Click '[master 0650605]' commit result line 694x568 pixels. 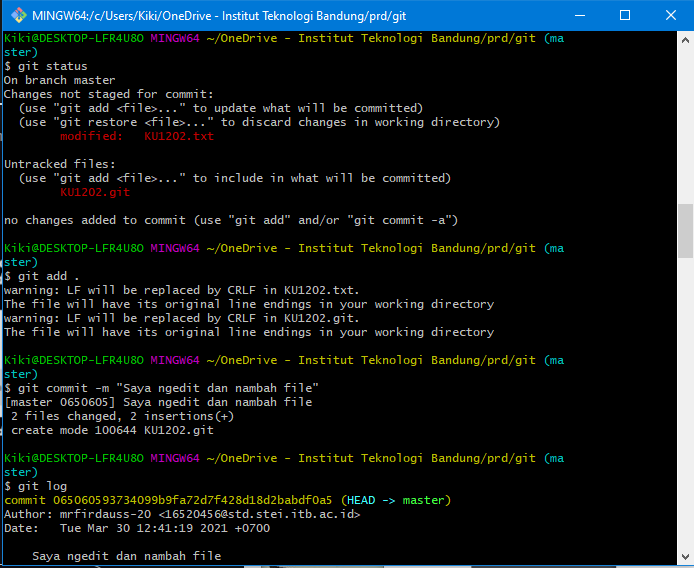pyautogui.click(x=158, y=402)
